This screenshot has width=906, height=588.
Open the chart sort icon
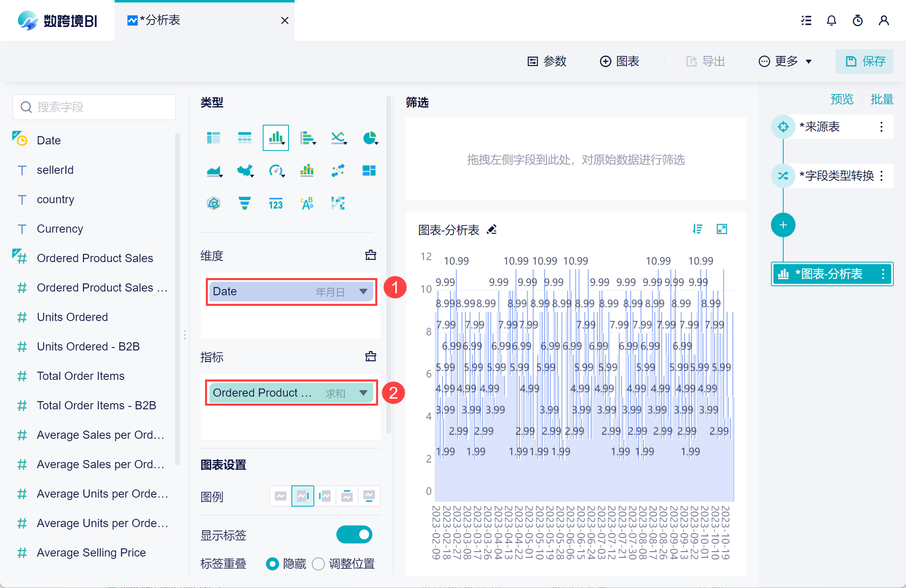(697, 229)
